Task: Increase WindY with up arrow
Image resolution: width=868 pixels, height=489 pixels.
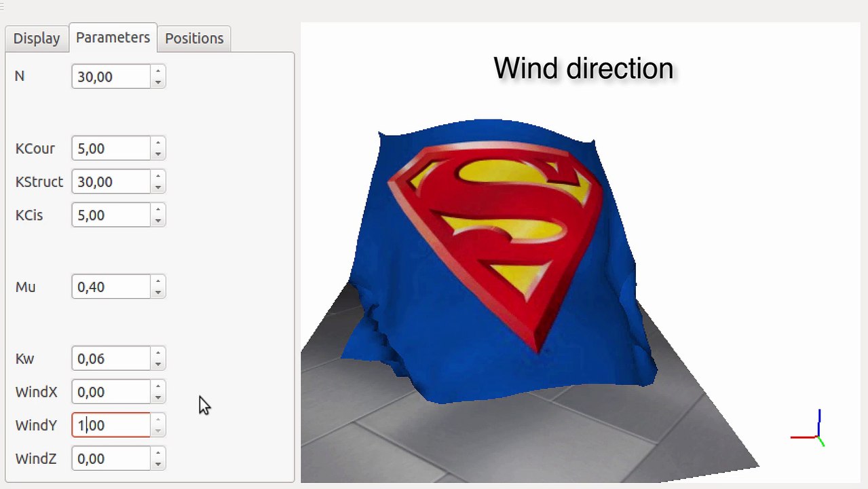Action: click(x=157, y=419)
